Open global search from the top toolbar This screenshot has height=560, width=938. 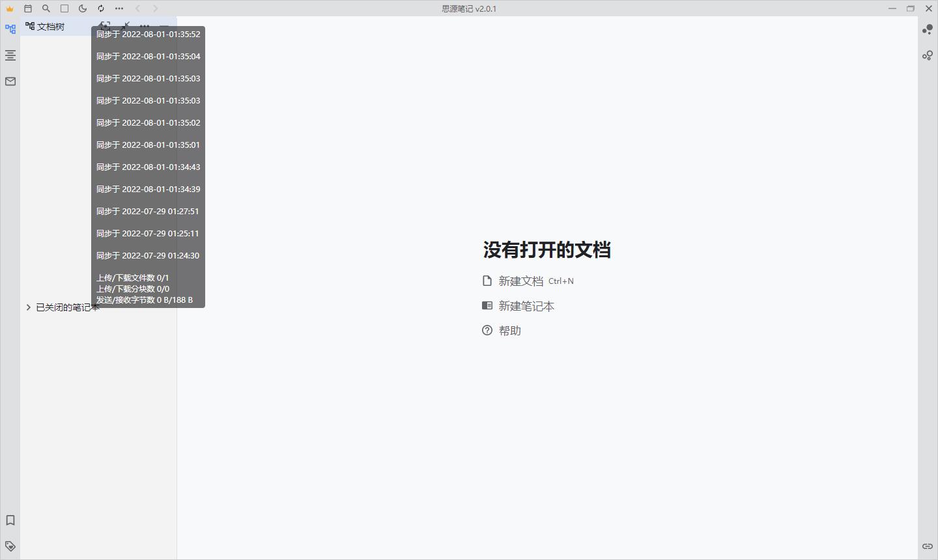pyautogui.click(x=46, y=8)
